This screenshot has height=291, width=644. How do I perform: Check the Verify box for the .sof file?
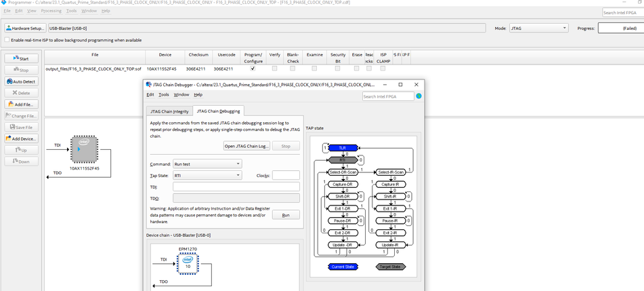[x=274, y=69]
